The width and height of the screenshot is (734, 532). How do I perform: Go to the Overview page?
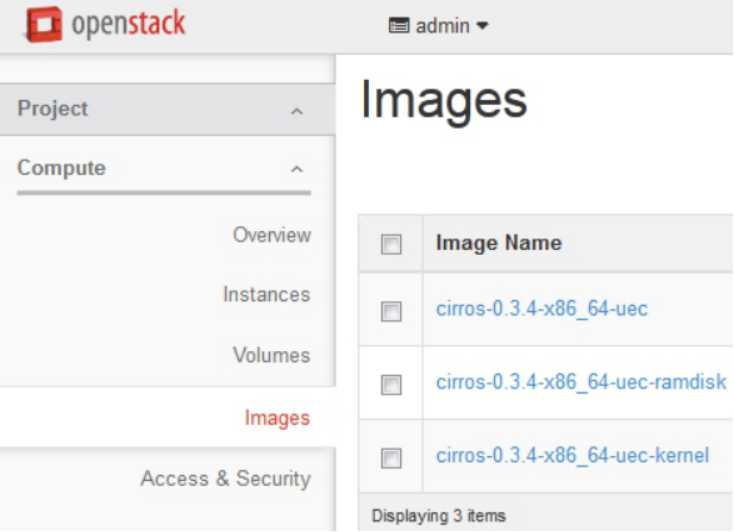pos(272,235)
